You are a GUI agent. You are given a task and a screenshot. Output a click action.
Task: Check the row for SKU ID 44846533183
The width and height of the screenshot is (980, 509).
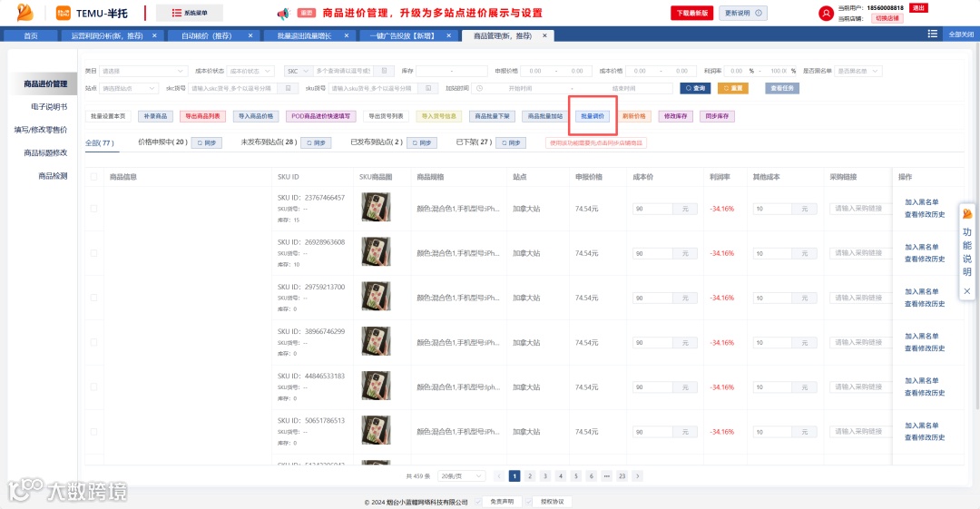pos(93,387)
